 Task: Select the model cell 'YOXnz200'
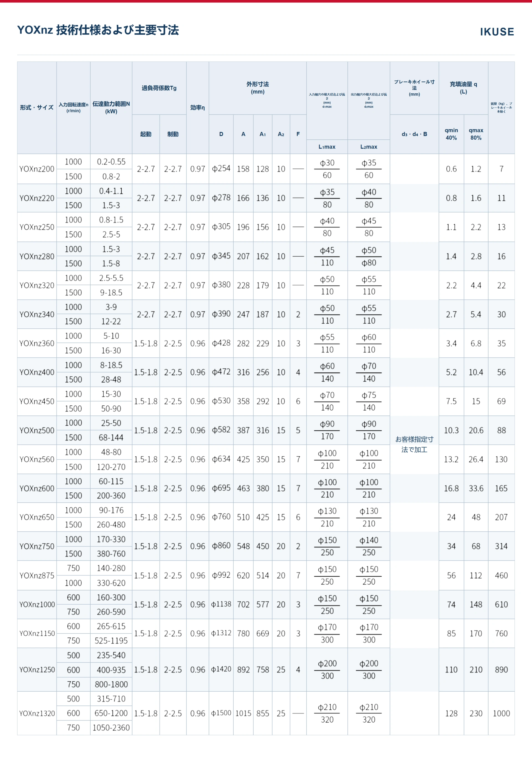(37, 169)
